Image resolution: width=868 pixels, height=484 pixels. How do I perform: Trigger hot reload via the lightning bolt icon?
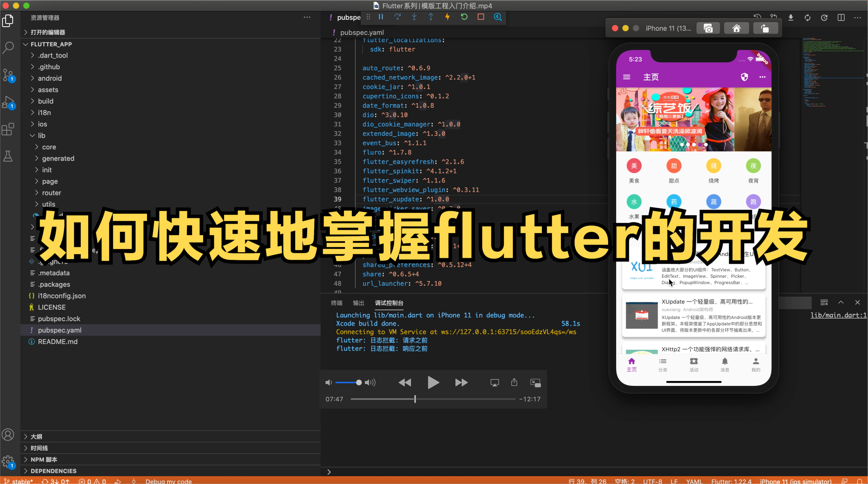447,17
